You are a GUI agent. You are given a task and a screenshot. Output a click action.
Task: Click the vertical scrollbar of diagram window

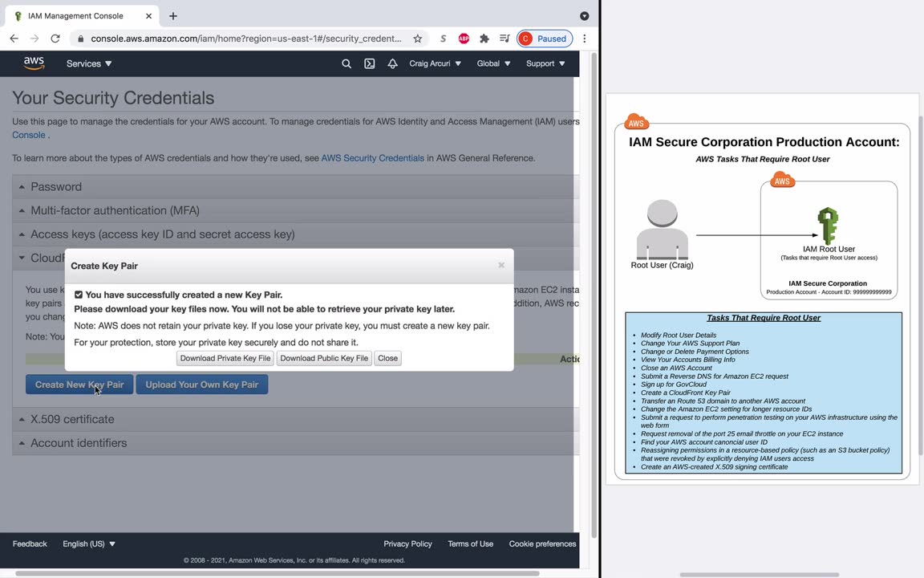tap(921, 285)
